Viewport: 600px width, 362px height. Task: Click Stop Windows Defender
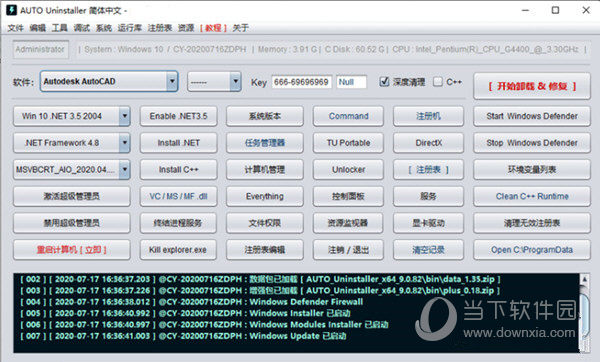pos(532,143)
